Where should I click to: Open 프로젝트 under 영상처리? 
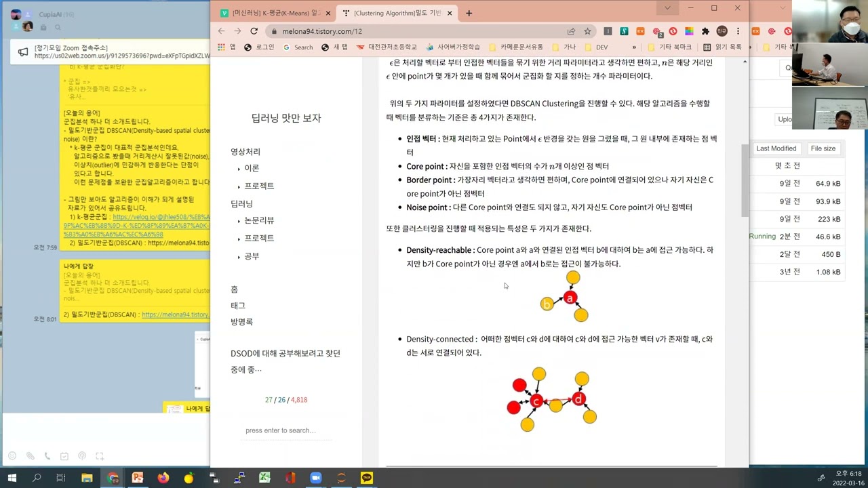click(259, 186)
